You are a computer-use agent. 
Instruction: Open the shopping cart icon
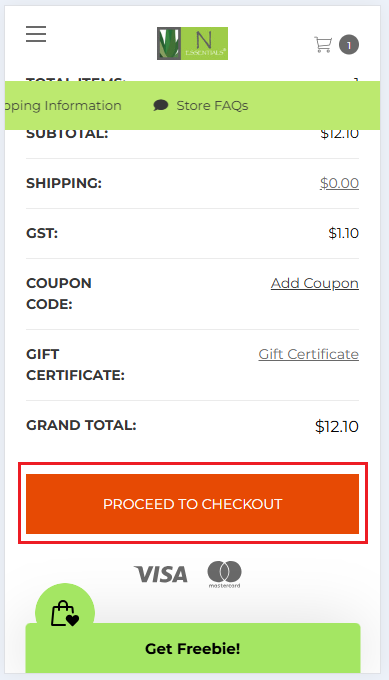pos(323,45)
